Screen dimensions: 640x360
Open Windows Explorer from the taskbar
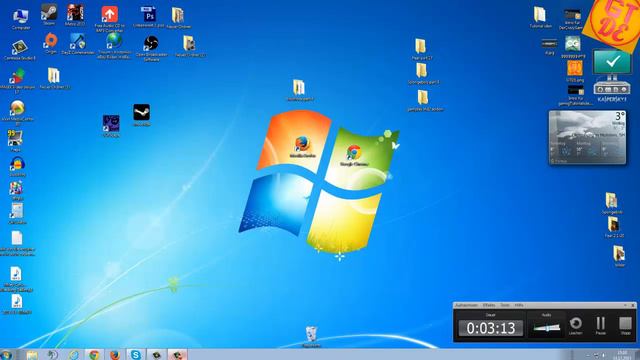click(32, 355)
